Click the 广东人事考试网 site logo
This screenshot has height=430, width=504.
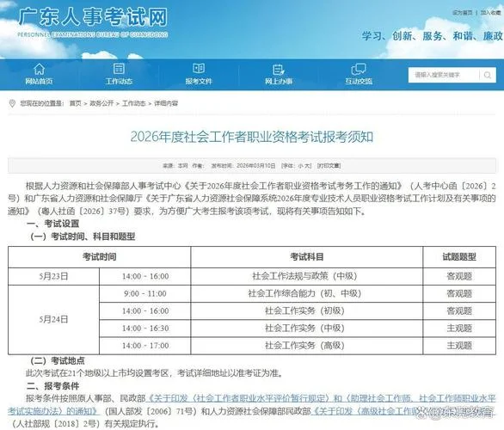pyautogui.click(x=93, y=21)
